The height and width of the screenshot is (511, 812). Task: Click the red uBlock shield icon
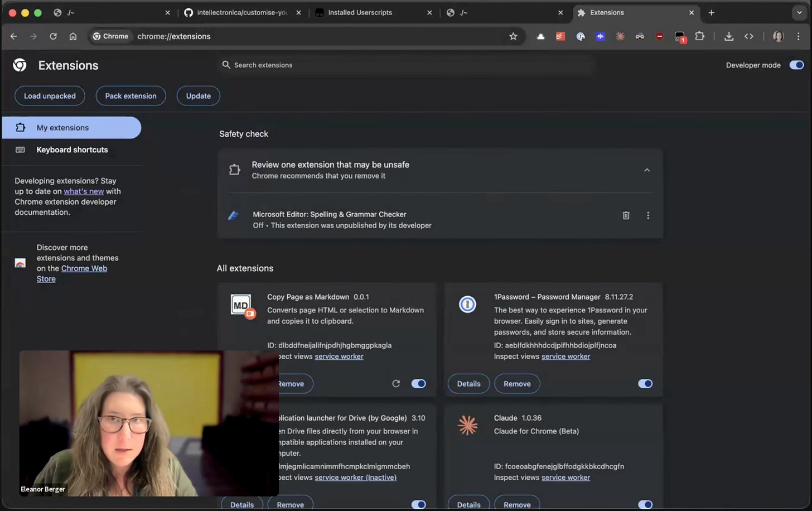[660, 36]
